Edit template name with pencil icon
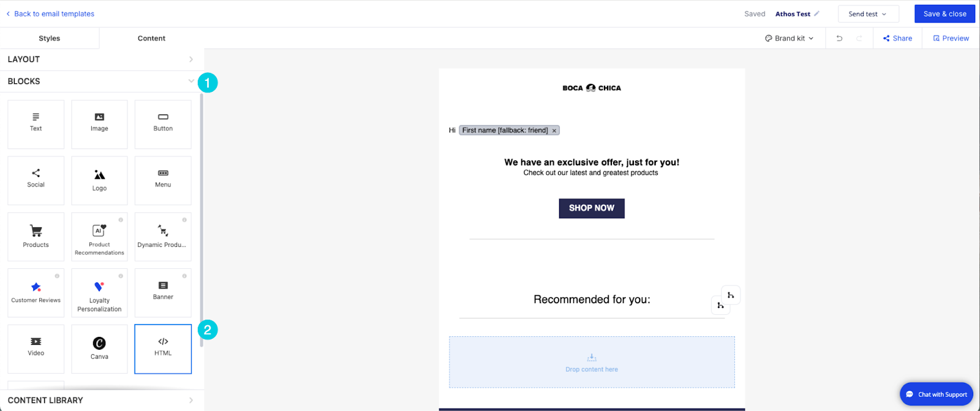The height and width of the screenshot is (411, 980). 816,13
